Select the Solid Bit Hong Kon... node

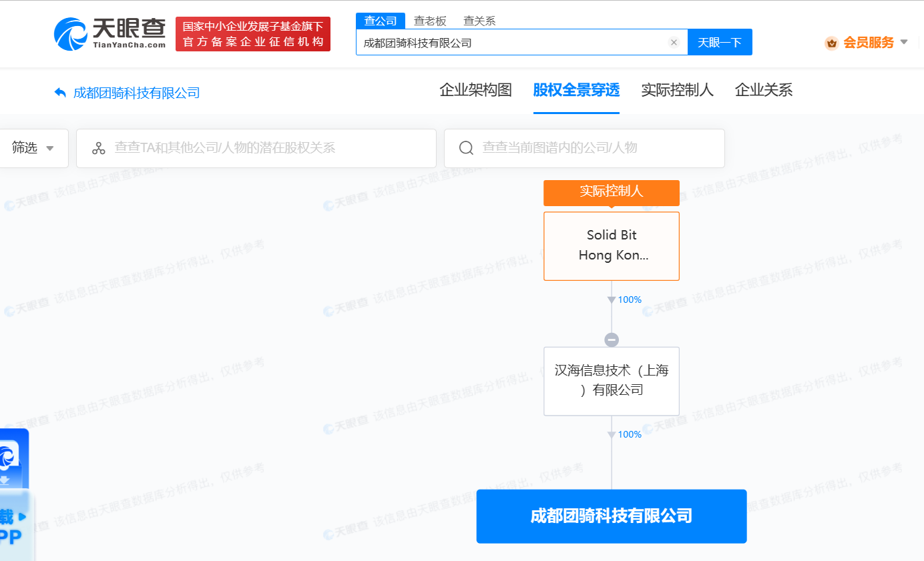[612, 246]
